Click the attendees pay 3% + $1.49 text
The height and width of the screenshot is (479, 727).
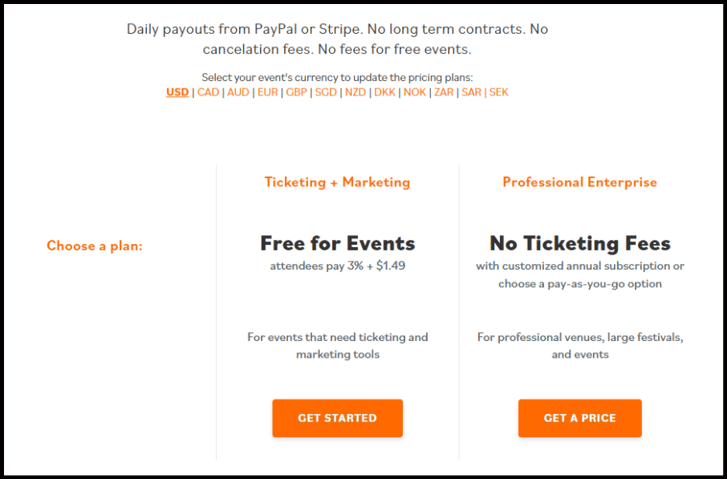(x=337, y=266)
